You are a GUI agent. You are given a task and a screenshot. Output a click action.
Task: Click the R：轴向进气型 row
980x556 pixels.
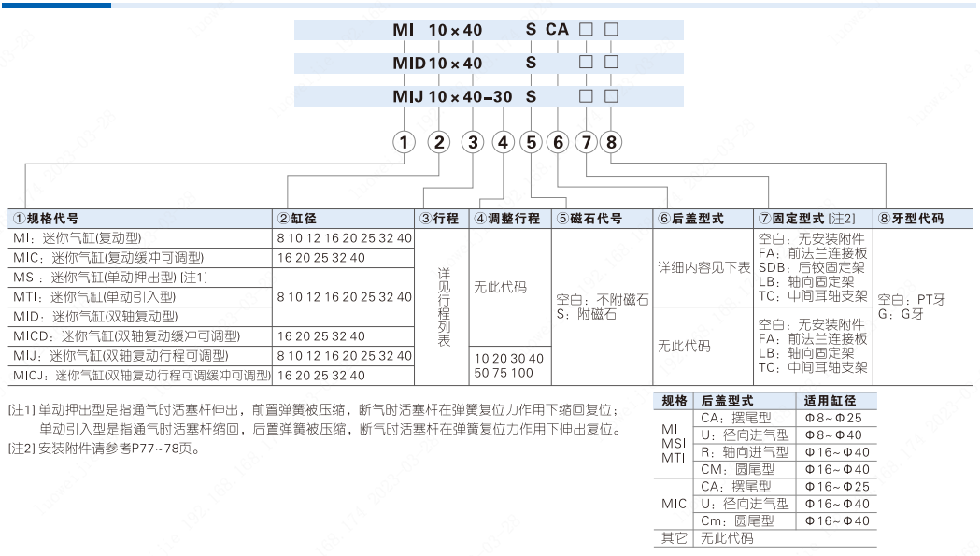click(745, 452)
